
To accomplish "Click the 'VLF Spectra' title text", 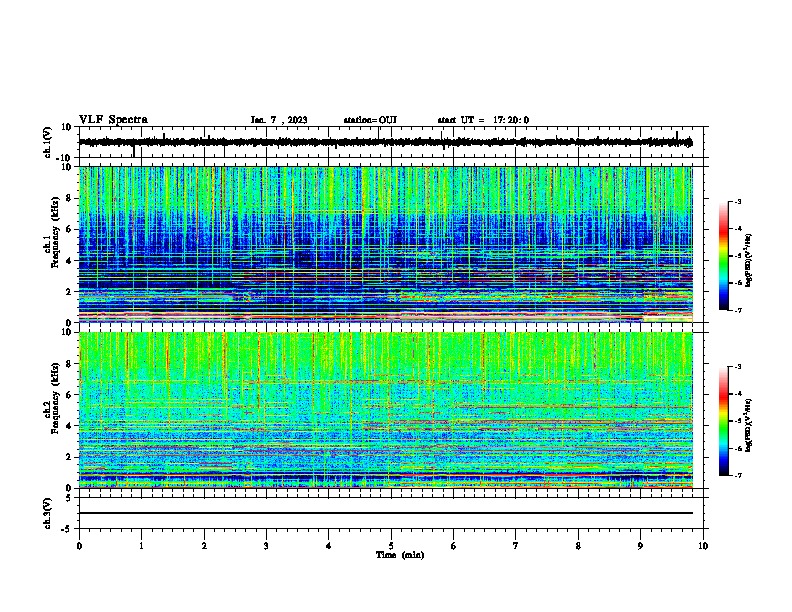I will coord(113,120).
